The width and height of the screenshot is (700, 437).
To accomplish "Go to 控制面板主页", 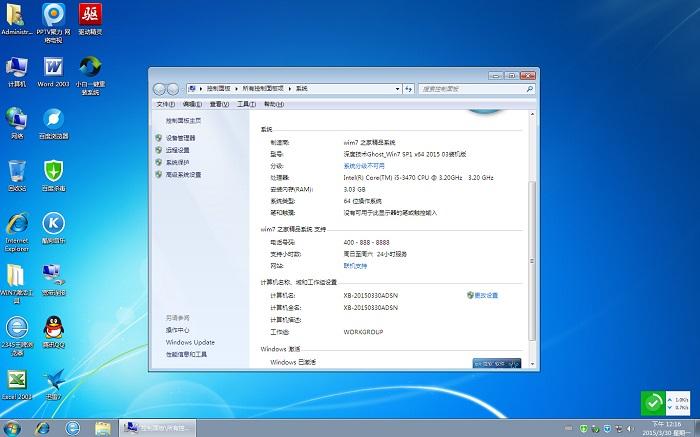I will tap(183, 120).
